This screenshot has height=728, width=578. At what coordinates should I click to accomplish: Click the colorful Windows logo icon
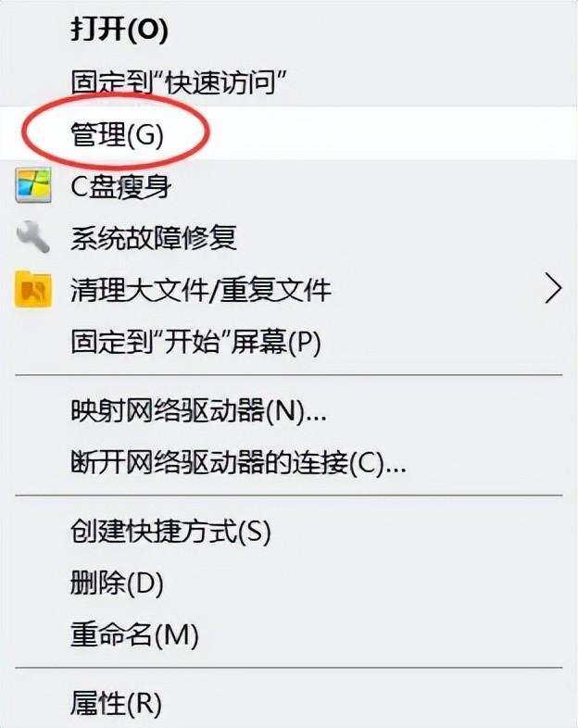pos(33,186)
